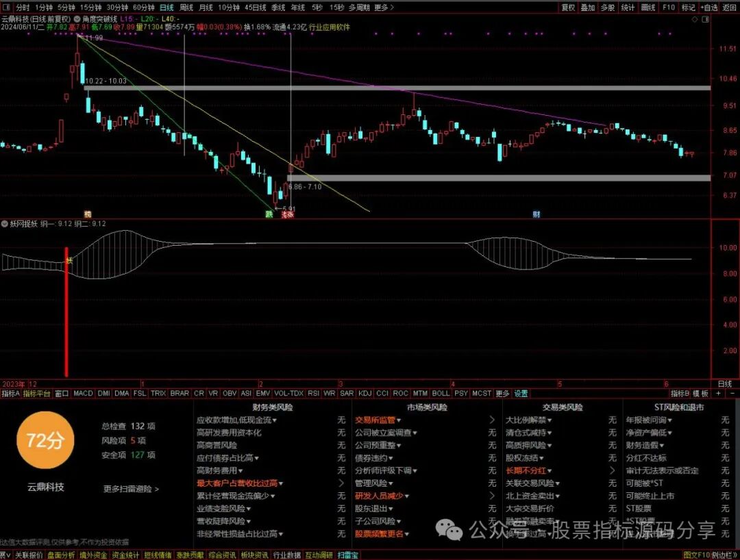Click the red 涨 marker under the chart
The width and height of the screenshot is (740, 560).
click(287, 214)
